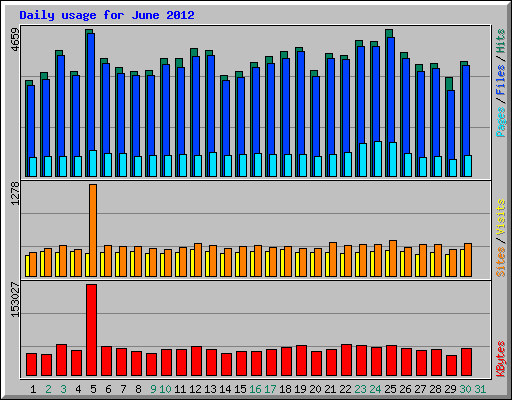
Task: Click the Visits legend label
Action: point(500,218)
